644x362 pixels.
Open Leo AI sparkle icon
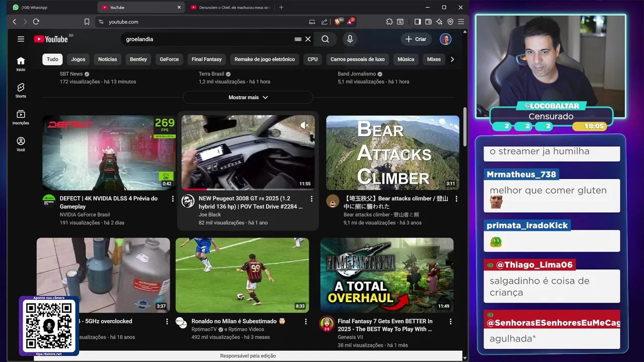coord(439,22)
